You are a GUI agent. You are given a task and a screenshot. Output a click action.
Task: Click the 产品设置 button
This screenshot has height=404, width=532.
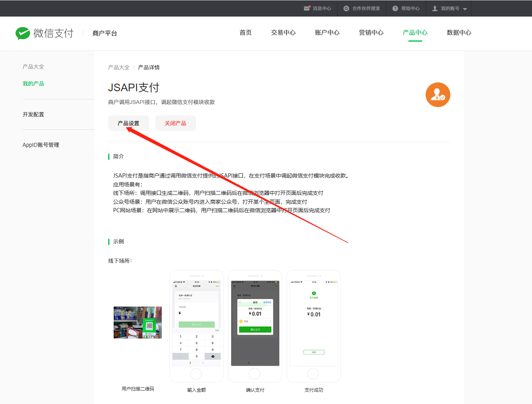tap(129, 123)
